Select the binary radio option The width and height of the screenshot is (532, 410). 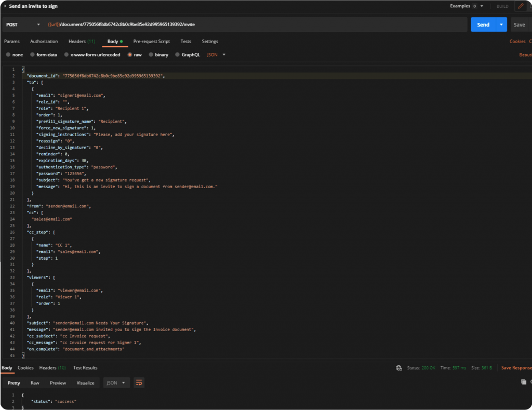tap(151, 55)
